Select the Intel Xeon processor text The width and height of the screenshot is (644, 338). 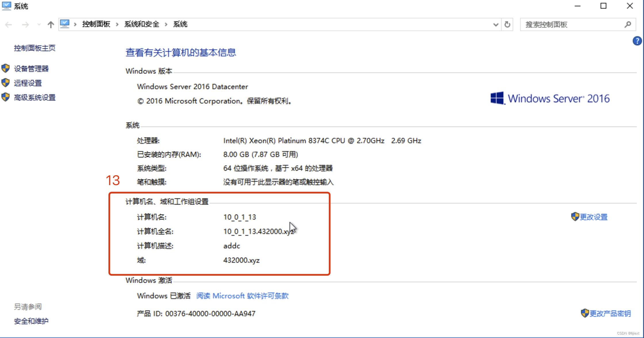[322, 141]
